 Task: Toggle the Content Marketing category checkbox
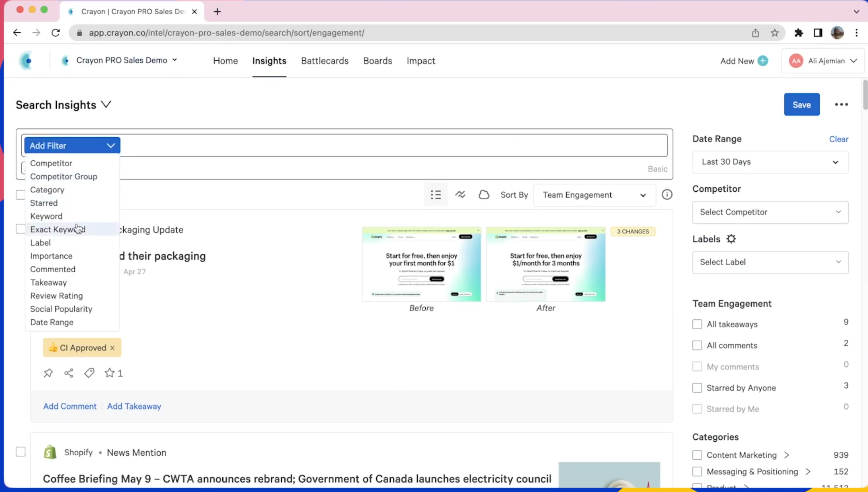(697, 455)
